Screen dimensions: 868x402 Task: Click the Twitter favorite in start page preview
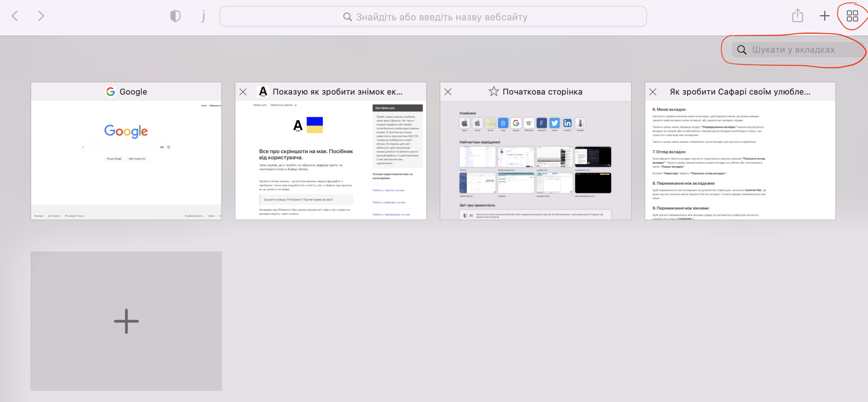click(x=555, y=123)
